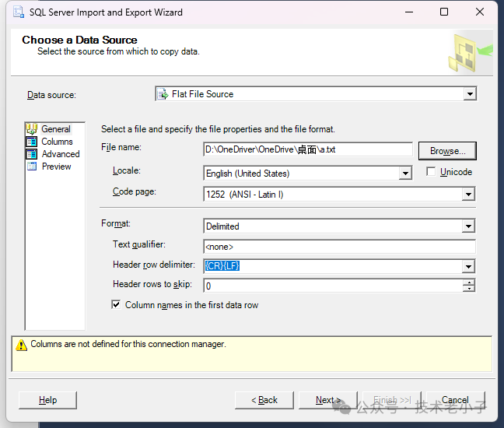Enable the Unicode checkbox
Image resolution: width=504 pixels, height=428 pixels.
point(431,172)
